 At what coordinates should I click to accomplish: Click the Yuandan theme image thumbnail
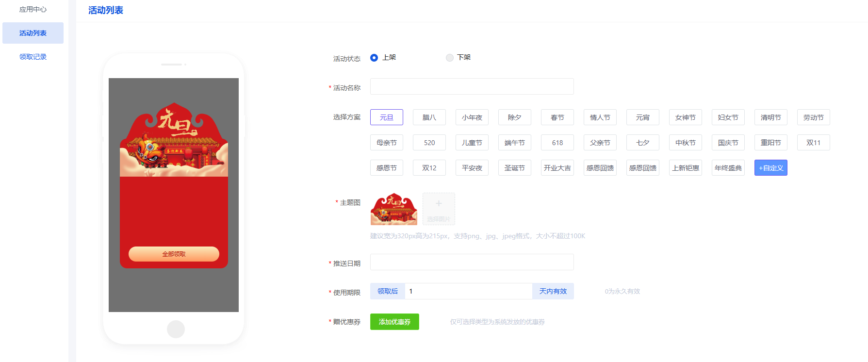coord(393,209)
